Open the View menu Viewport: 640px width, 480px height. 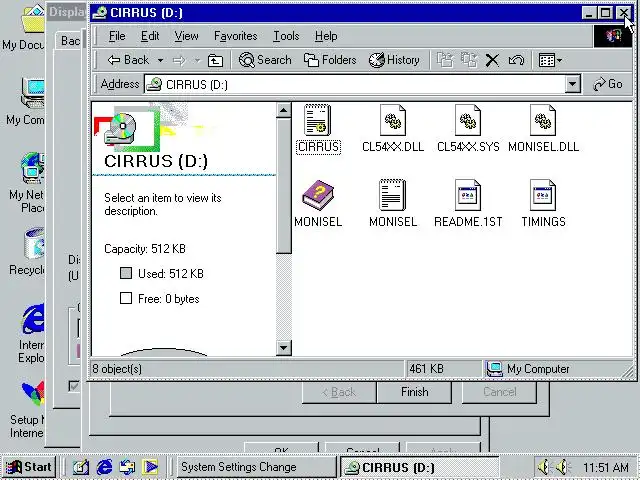(x=187, y=36)
